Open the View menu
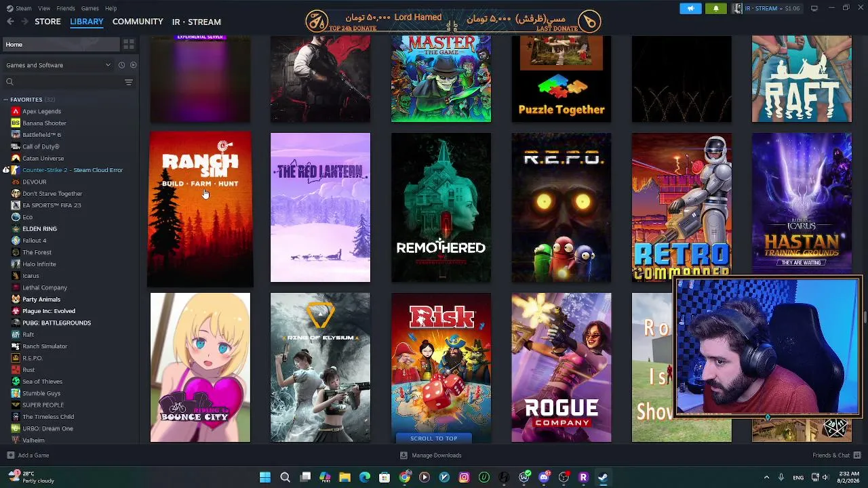868x488 pixels. 44,8
